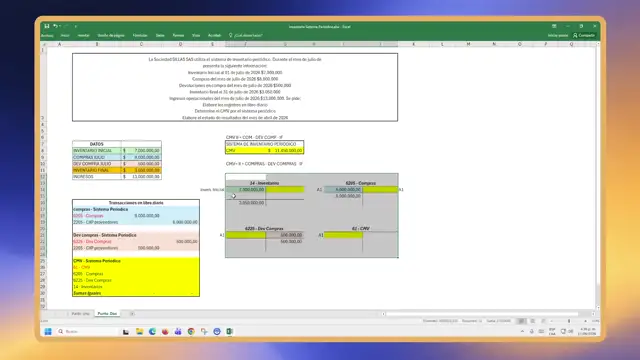Screen dimensions: 640x360
Task: Open Microsoft Teams from the taskbar
Action: click(178, 331)
